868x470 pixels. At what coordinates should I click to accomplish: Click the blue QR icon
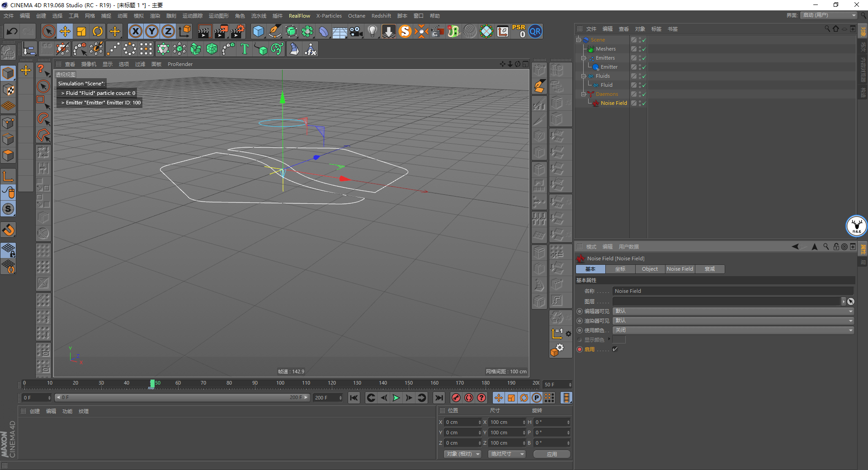(535, 31)
